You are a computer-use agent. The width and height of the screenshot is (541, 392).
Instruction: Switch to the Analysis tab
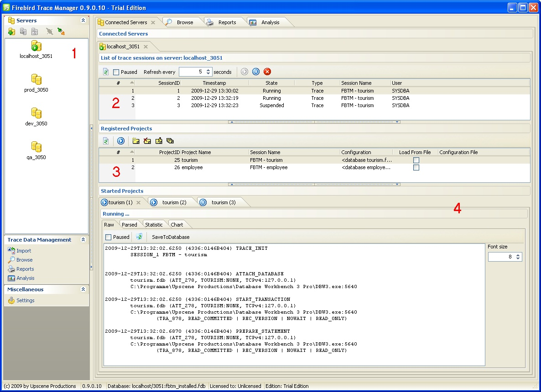270,22
